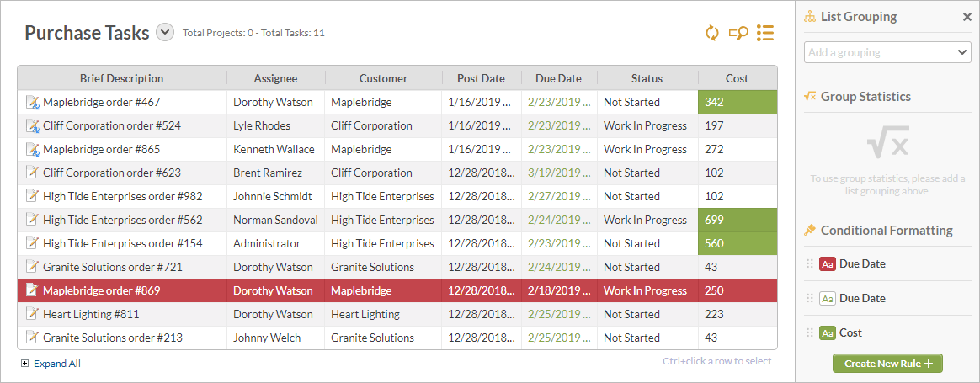Click the Expand All link
980x383 pixels.
(57, 364)
